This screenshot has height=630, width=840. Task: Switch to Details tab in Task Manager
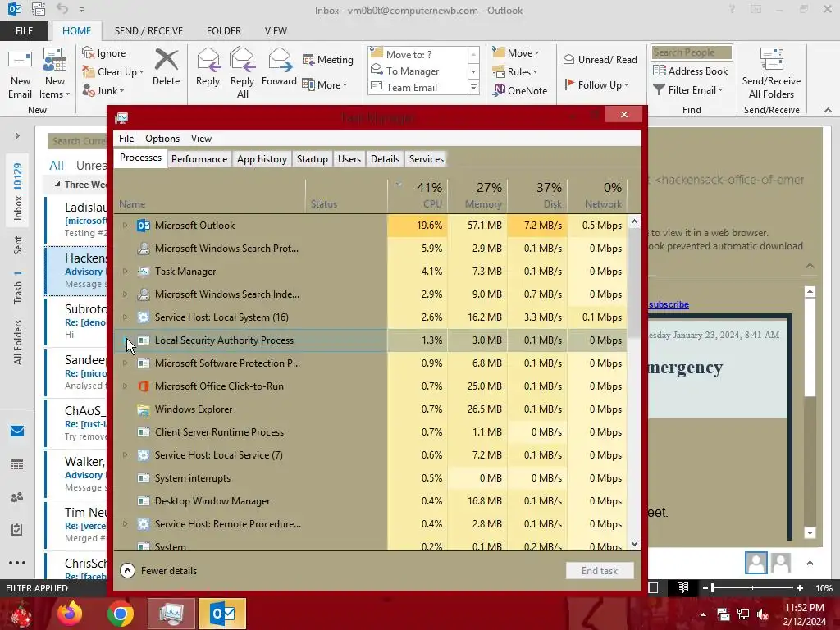(386, 159)
